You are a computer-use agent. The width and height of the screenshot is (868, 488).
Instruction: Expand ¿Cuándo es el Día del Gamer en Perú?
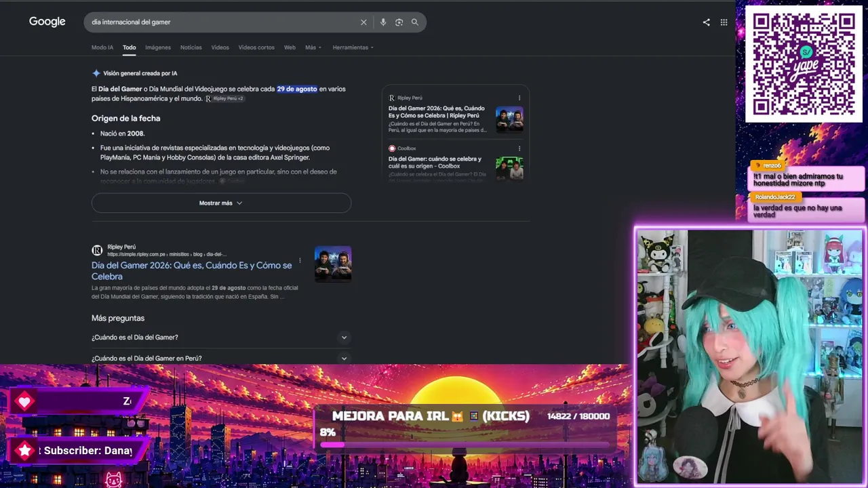[221, 359]
